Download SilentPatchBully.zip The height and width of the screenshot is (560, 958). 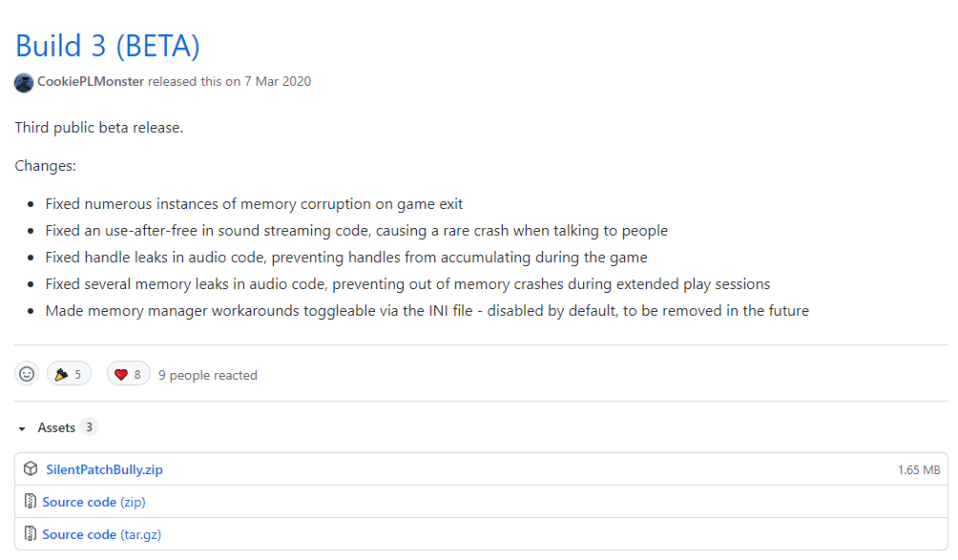click(x=104, y=469)
